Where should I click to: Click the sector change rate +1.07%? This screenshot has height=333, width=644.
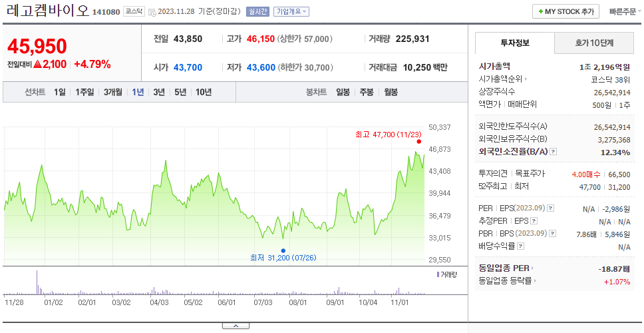[x=617, y=282]
